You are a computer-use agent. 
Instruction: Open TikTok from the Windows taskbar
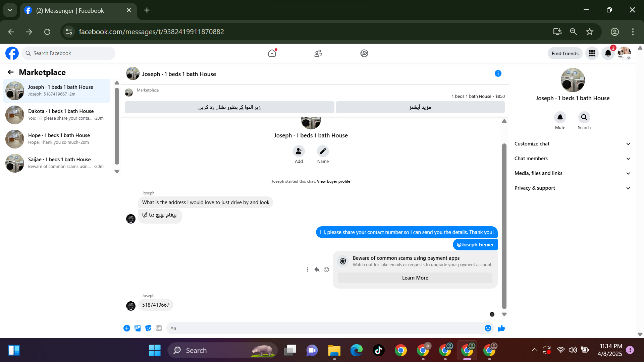(x=378, y=351)
